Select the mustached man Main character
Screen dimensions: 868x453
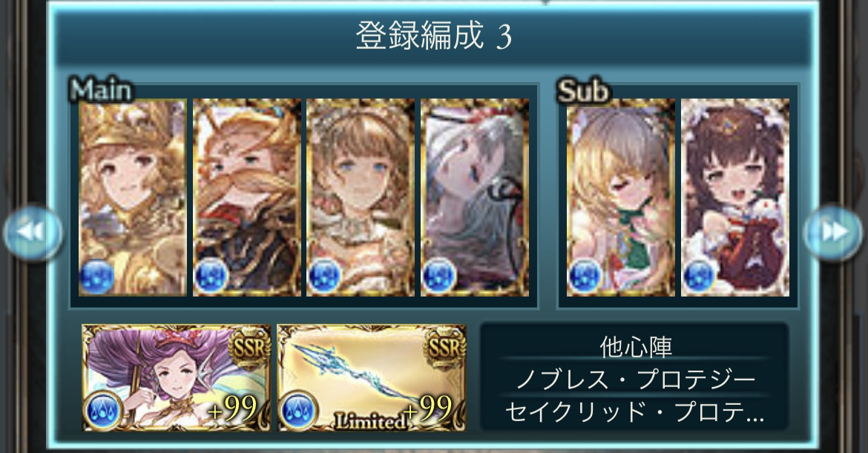(x=247, y=197)
